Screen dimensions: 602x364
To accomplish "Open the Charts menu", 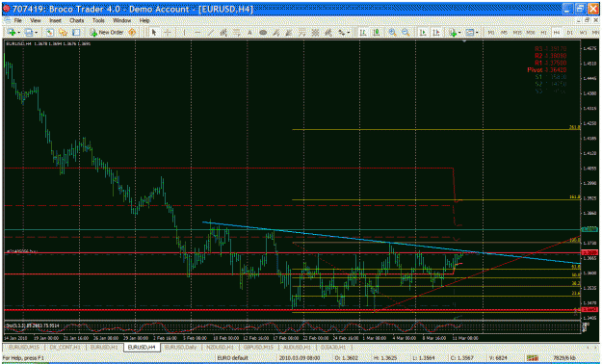I will pyautogui.click(x=76, y=20).
